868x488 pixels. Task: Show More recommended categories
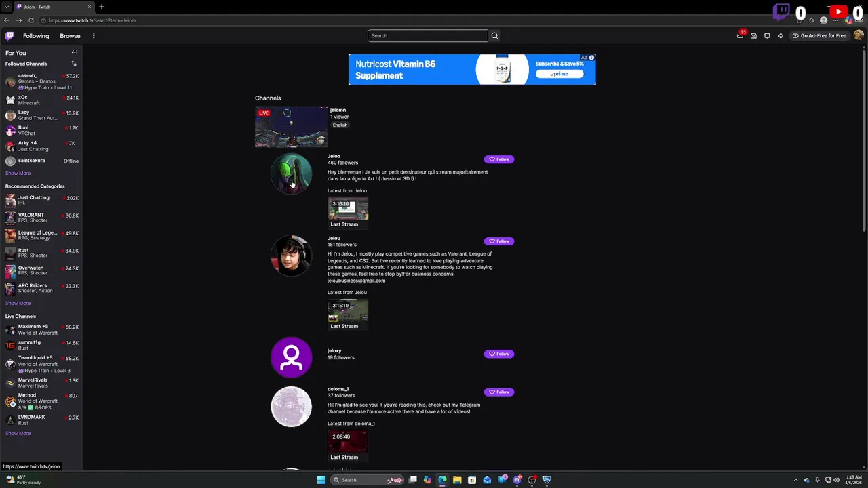tap(18, 303)
